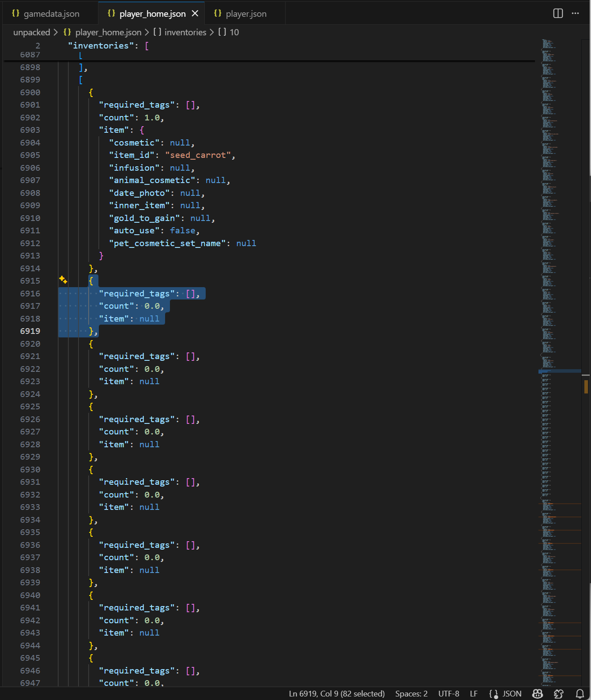Viewport: 591px width, 700px height.
Task: Click the notifications bell icon
Action: 580,693
